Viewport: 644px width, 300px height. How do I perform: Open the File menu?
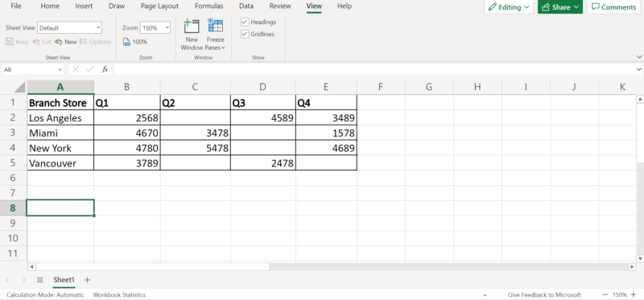tap(16, 6)
